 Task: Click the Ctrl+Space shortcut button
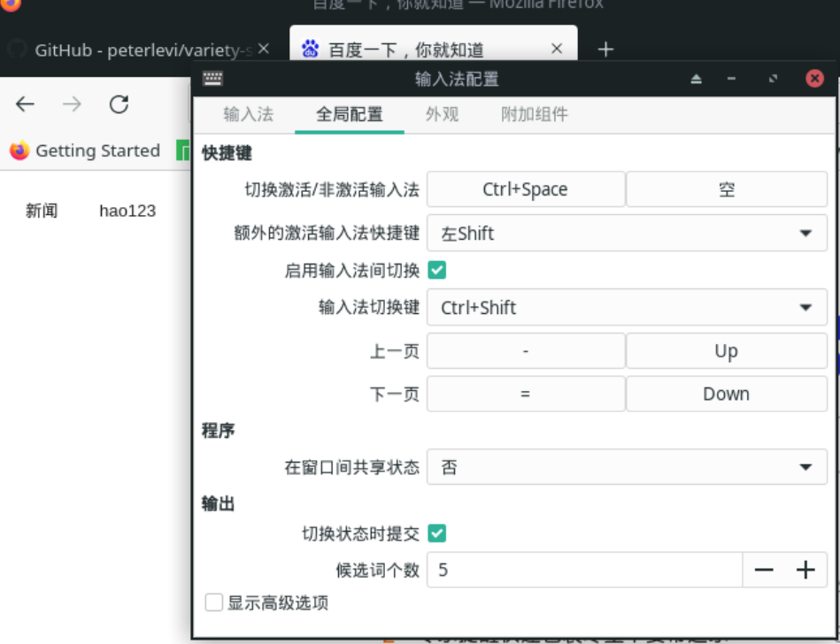tap(526, 189)
